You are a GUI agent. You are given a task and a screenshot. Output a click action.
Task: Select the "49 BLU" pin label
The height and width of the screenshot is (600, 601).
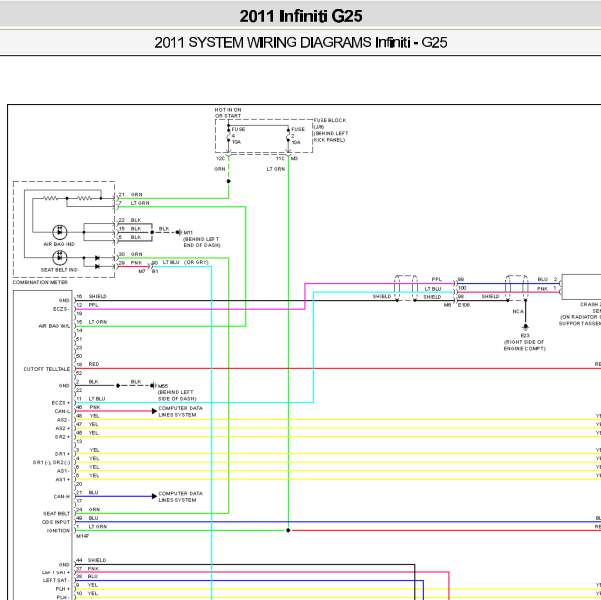[87, 518]
